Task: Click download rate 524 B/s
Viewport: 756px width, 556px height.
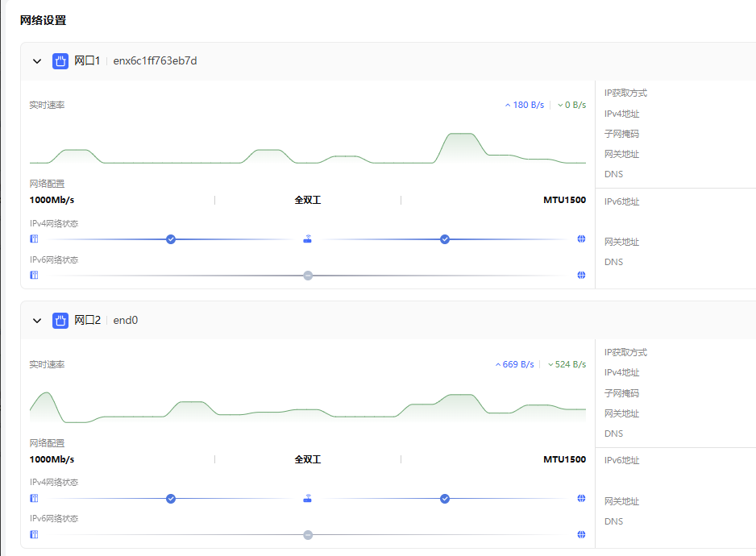Action: [567, 364]
